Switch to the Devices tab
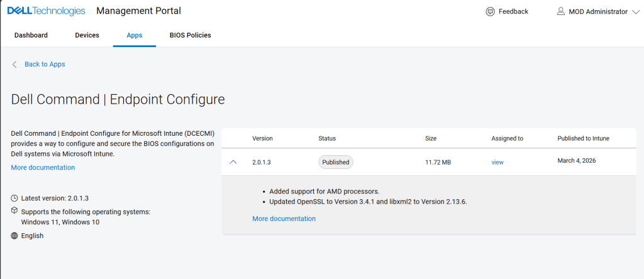 (x=87, y=35)
